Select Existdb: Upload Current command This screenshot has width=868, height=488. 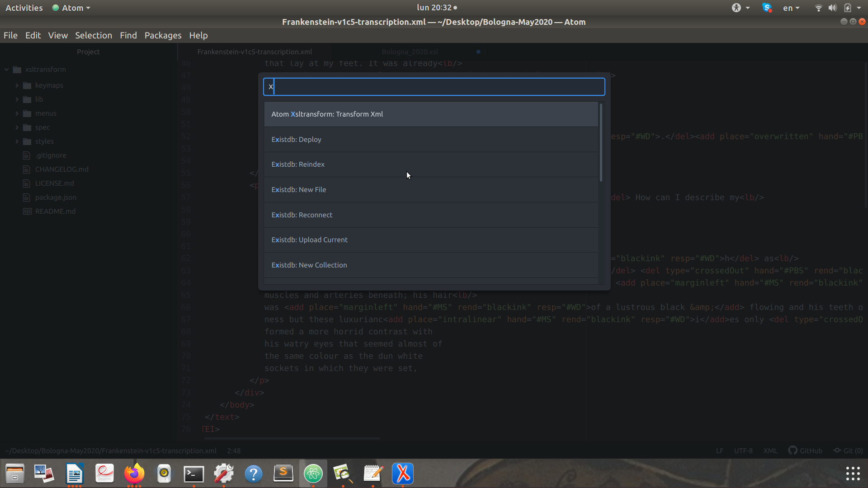[x=431, y=240]
